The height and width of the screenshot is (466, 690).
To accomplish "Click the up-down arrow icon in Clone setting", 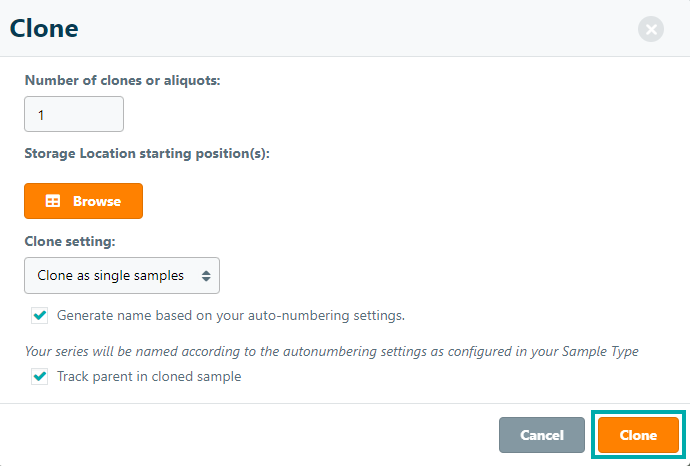I will (x=206, y=275).
